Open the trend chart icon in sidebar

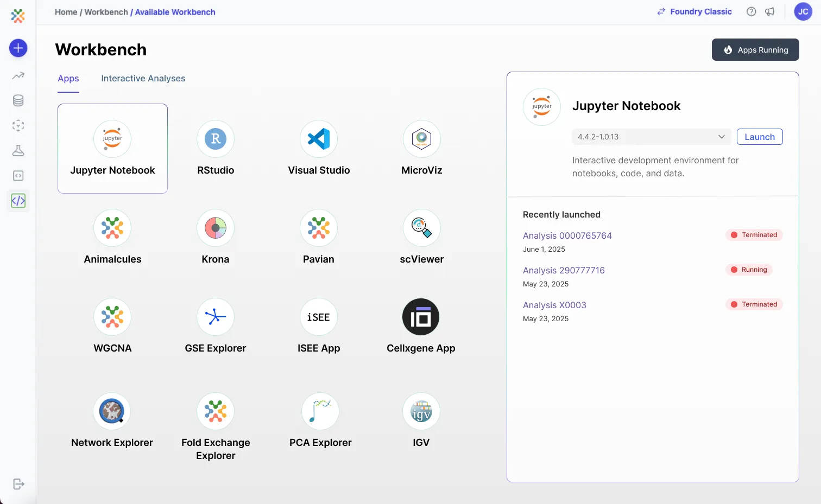(x=18, y=75)
